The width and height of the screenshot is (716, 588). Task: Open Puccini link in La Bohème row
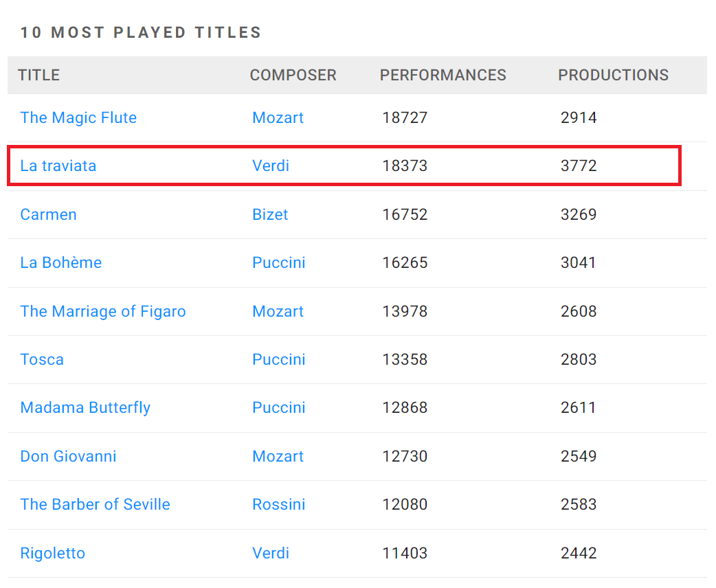pos(279,262)
